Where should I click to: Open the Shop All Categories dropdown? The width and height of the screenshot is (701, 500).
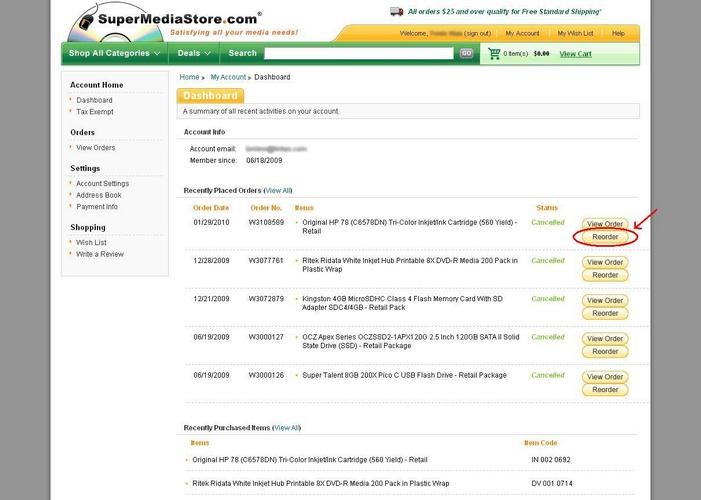click(x=114, y=53)
